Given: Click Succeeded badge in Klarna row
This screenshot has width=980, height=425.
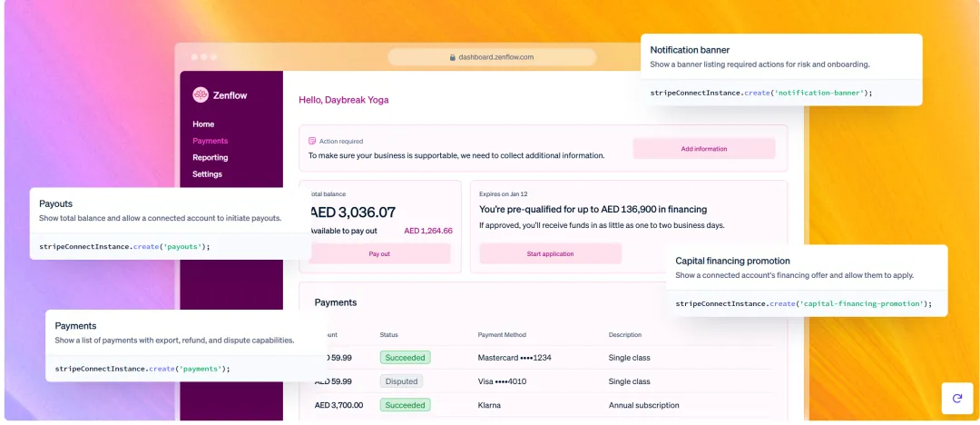Looking at the screenshot, I should click(x=405, y=405).
